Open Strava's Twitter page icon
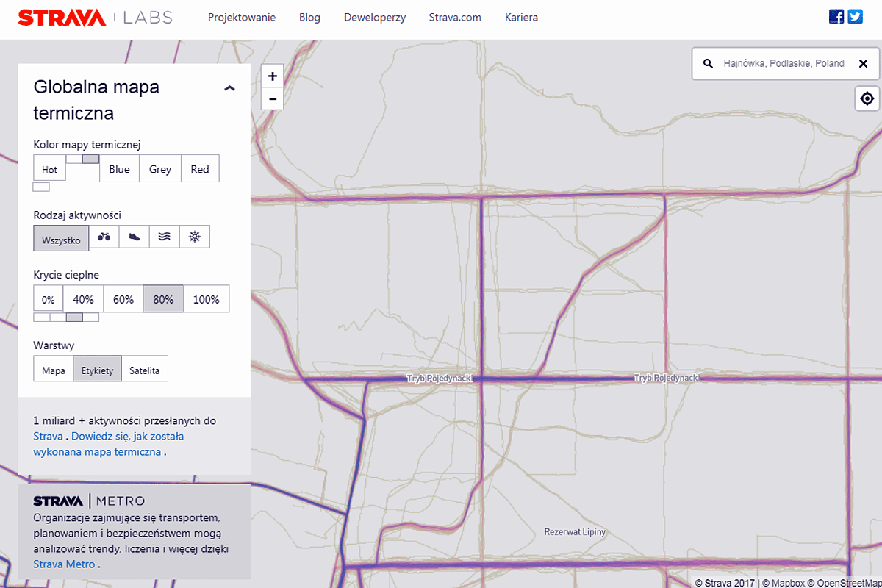The width and height of the screenshot is (882, 588). (x=855, y=17)
